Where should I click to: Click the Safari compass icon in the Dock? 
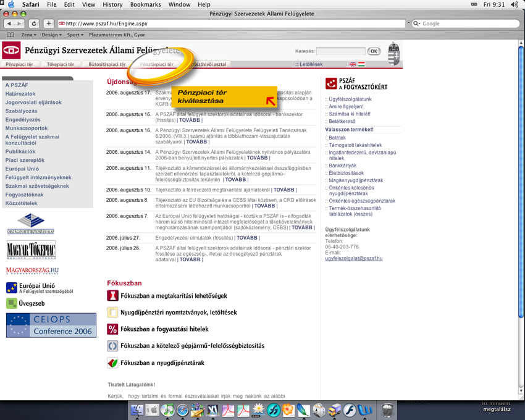tap(182, 410)
